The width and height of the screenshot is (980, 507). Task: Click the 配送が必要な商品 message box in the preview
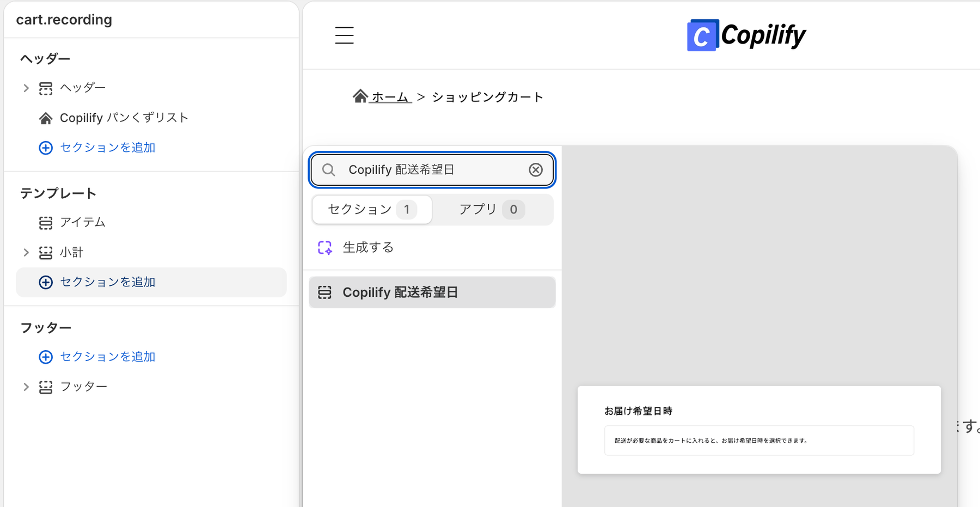pyautogui.click(x=759, y=441)
